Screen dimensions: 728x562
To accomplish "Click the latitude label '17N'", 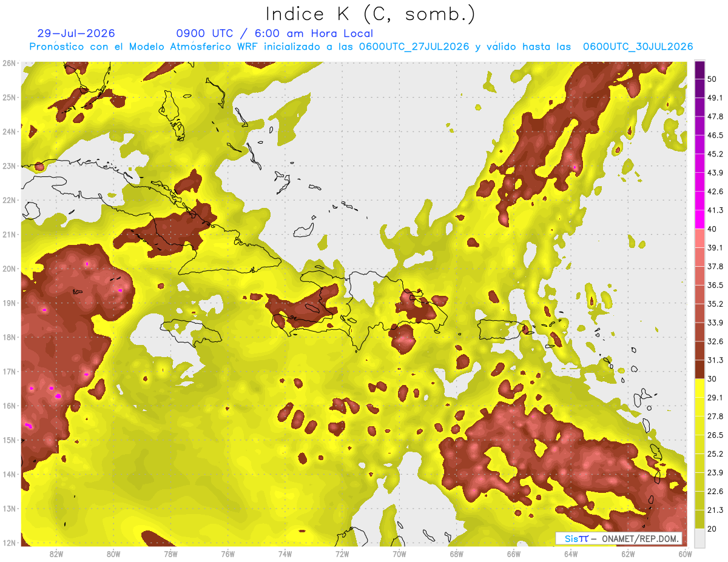I will click(x=9, y=371).
